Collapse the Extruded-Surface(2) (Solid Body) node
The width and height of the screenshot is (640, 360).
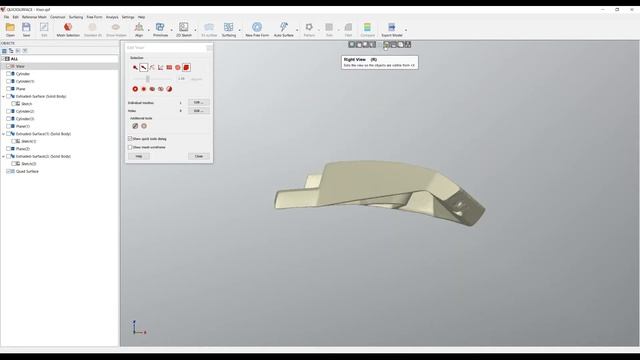tap(3, 156)
